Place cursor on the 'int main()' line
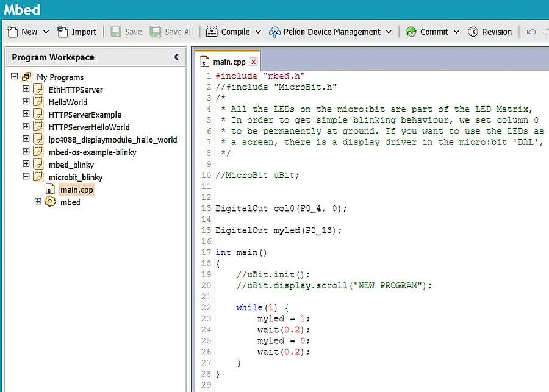This screenshot has height=392, width=549. tap(242, 252)
